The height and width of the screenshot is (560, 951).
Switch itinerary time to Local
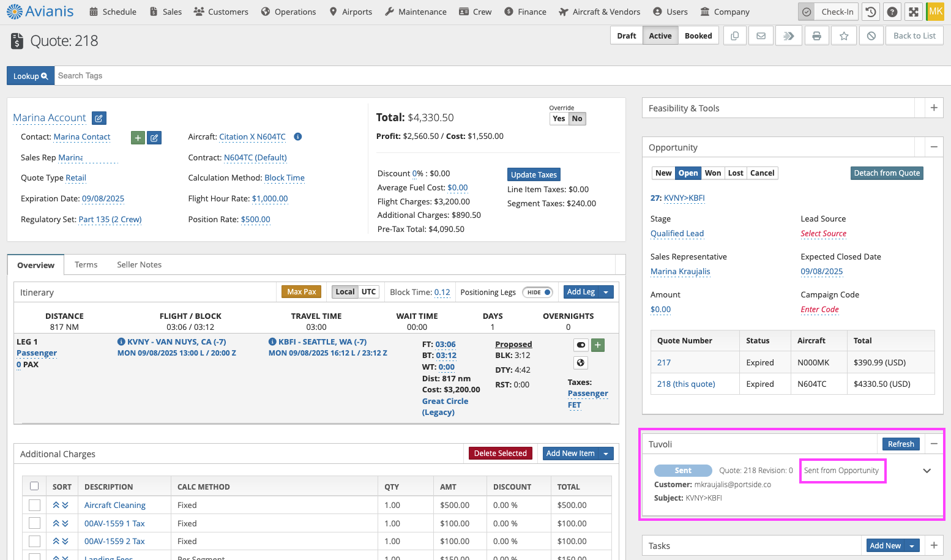(x=345, y=292)
